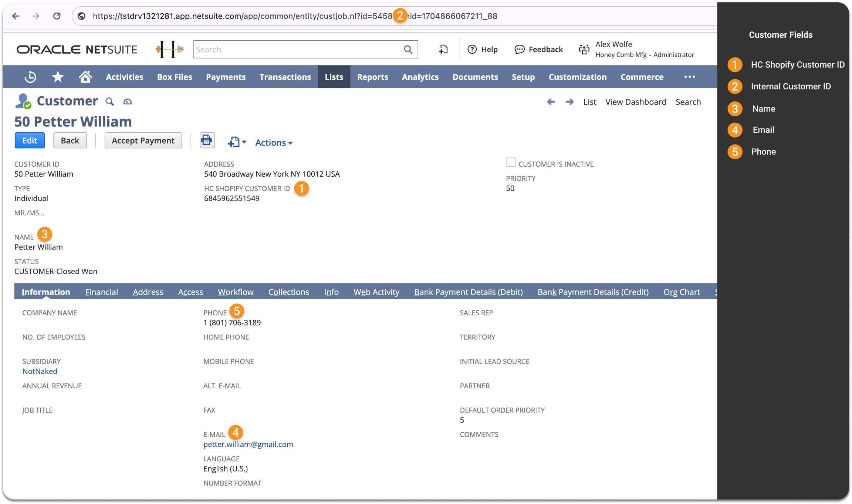
Task: Switch to the Financial subtab
Action: [102, 292]
